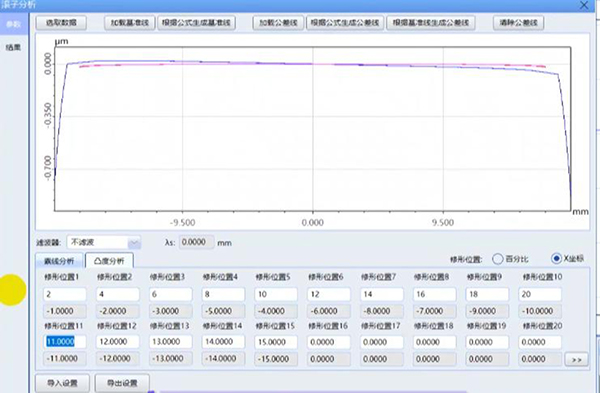Viewport: 600px width, 393px height.
Task: Click the gray -11.0000 value box
Action: tap(65, 359)
